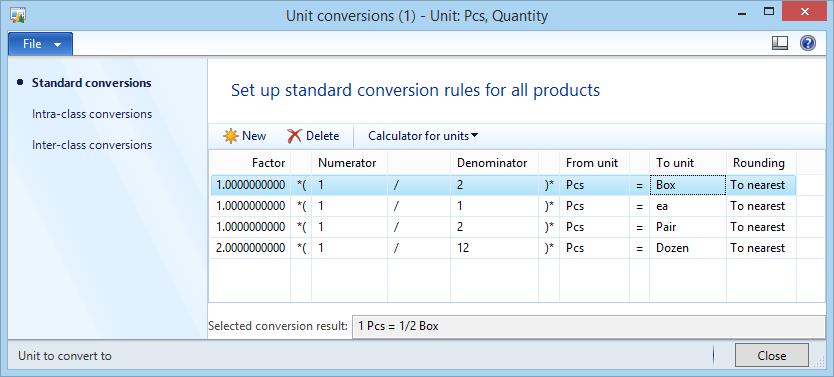Image resolution: width=834 pixels, height=377 pixels.
Task: Click the Rounding cell in Pair row
Action: (x=761, y=227)
